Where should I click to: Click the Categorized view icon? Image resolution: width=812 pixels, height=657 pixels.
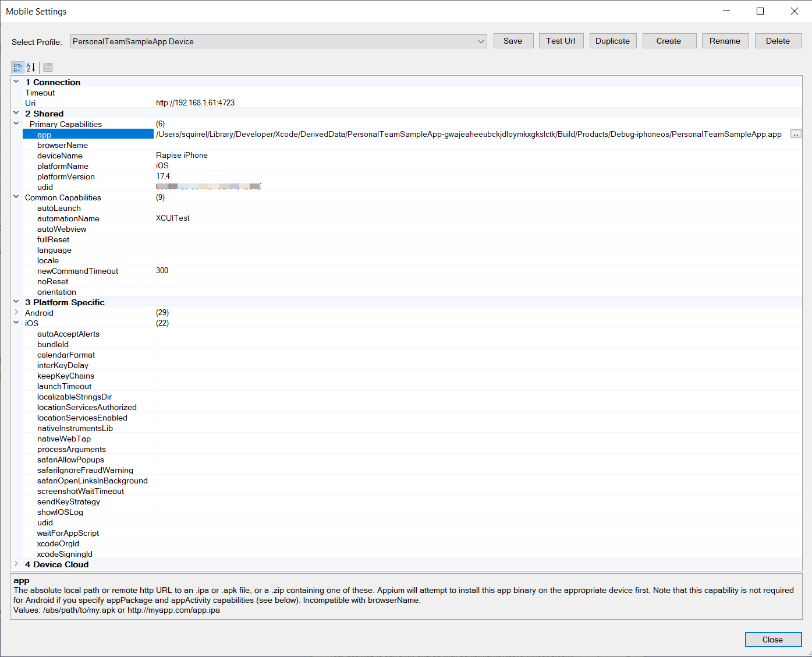coord(17,68)
